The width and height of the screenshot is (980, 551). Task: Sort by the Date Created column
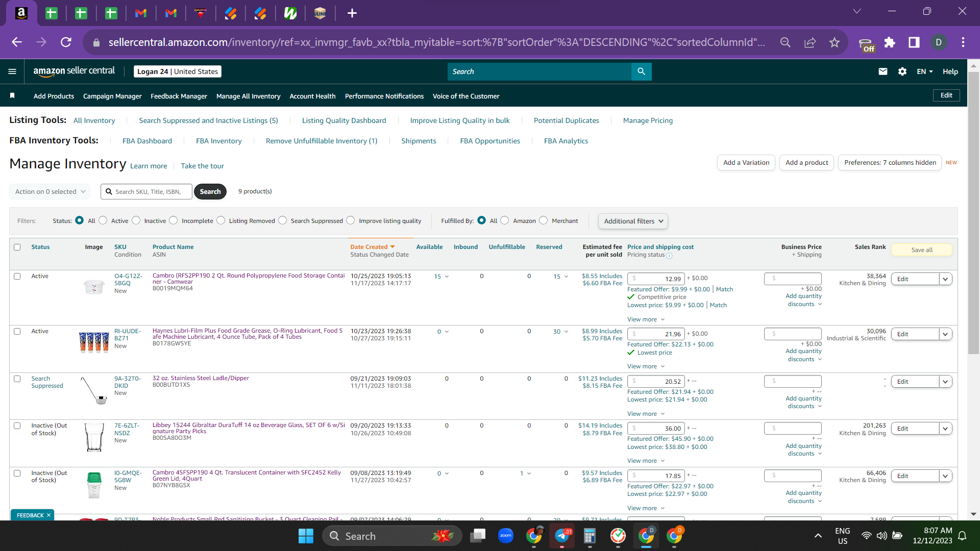tap(373, 247)
